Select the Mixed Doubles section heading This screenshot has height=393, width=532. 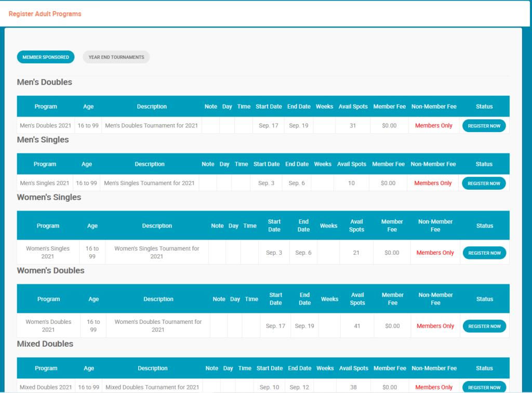pyautogui.click(x=45, y=344)
